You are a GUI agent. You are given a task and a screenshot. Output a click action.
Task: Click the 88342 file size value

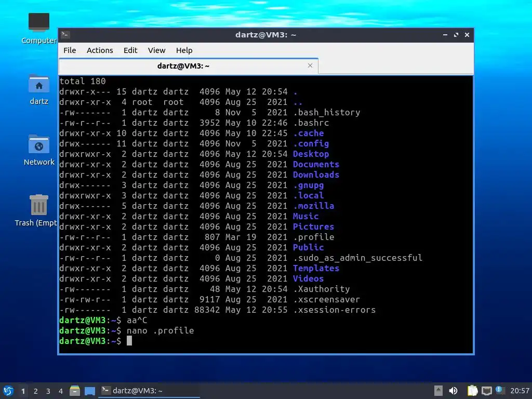pos(207,310)
